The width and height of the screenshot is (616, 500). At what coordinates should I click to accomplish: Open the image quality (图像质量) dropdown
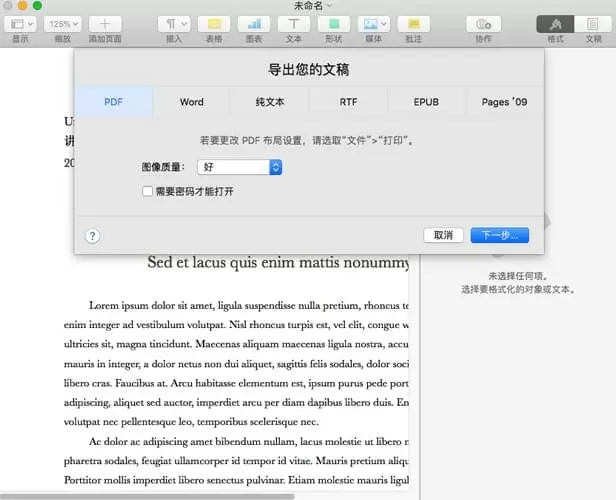coord(240,167)
